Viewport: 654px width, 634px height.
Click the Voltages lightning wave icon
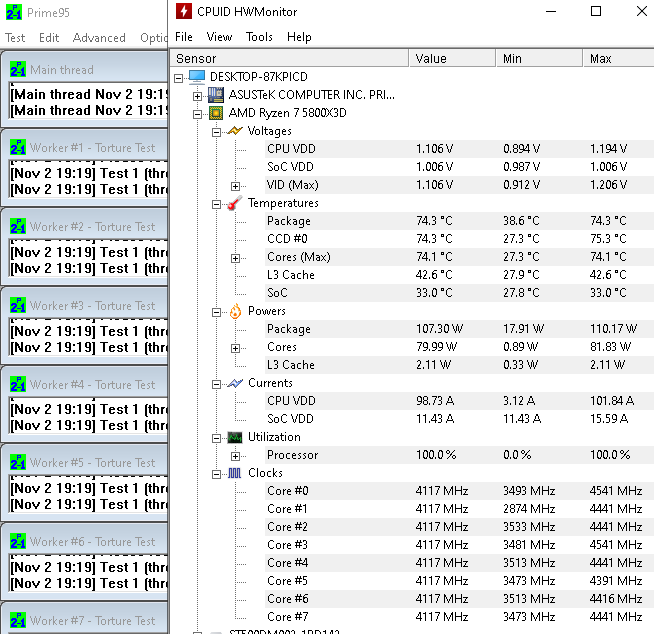coord(235,131)
